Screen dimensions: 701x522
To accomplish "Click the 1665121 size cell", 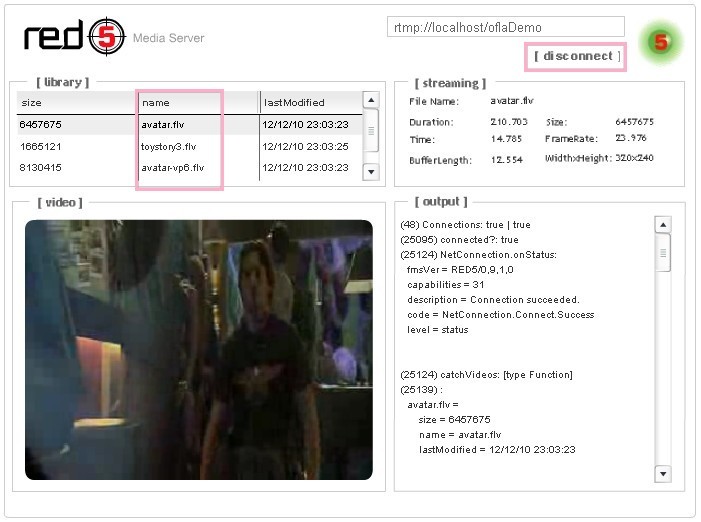I will tap(40, 147).
